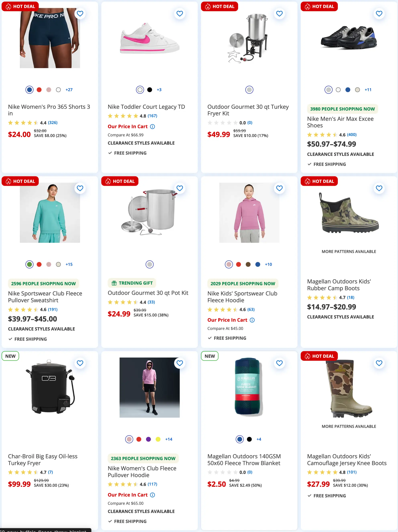Save Magellan Kids' Rubber Camp Boots to favorites
Image resolution: width=398 pixels, height=532 pixels.
379,188
